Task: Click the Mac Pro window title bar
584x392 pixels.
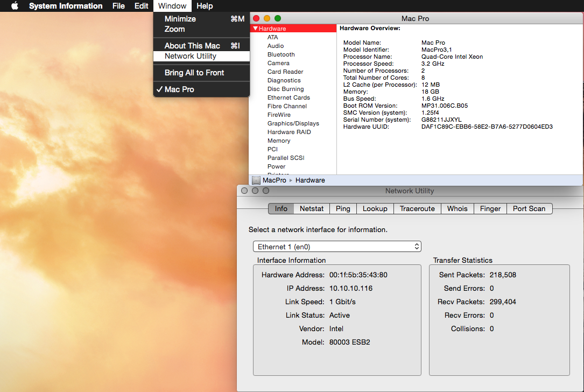Action: [416, 18]
